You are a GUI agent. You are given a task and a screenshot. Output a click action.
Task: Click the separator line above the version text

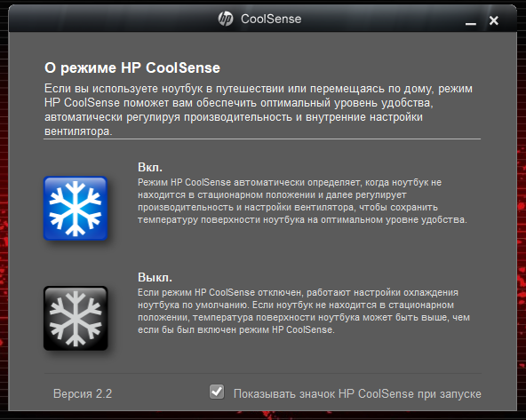tap(263, 373)
